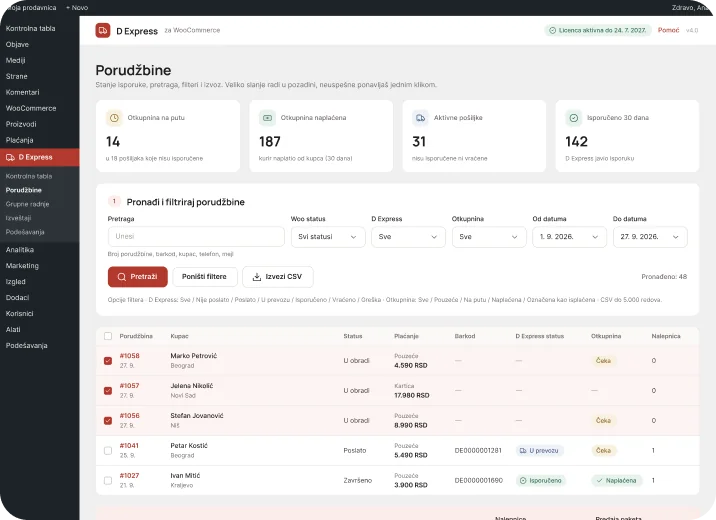Open Grupne radnje submenu item

(x=27, y=204)
